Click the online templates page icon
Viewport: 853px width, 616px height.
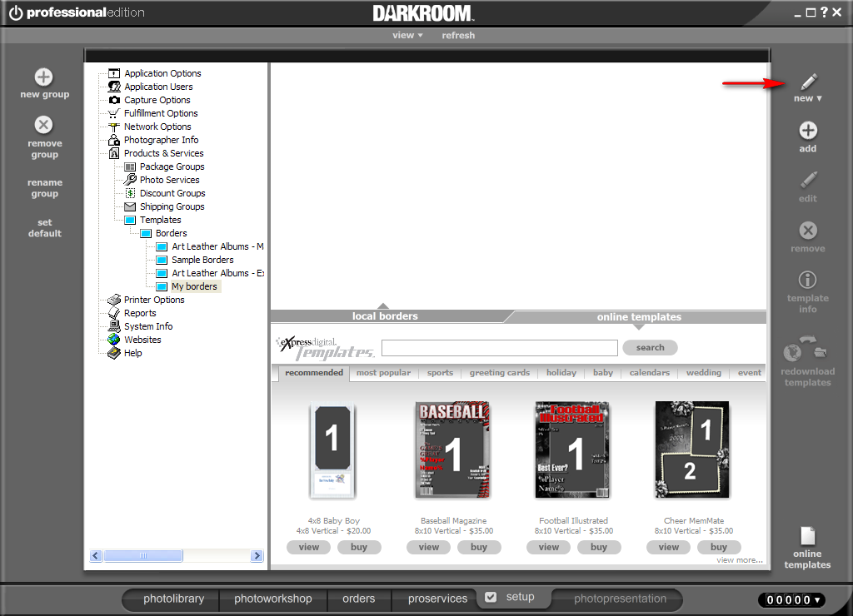(808, 535)
